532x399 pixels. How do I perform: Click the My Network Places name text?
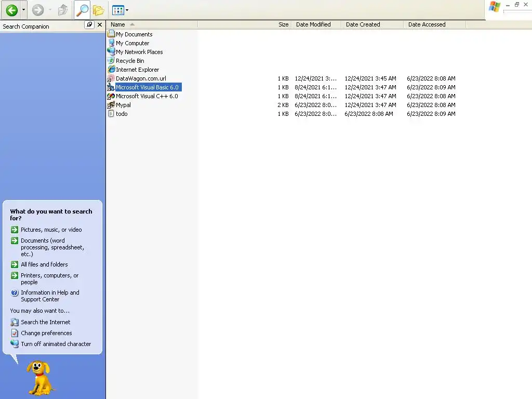tap(139, 52)
